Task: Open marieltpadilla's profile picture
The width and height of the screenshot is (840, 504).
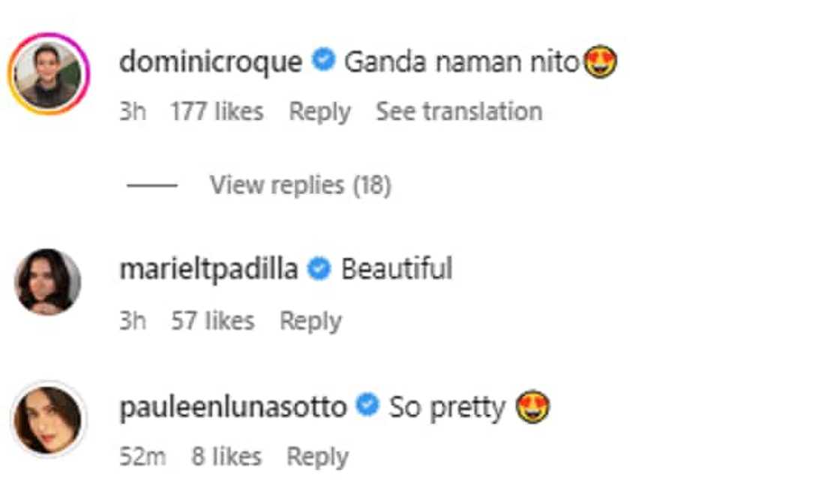Action: (48, 282)
